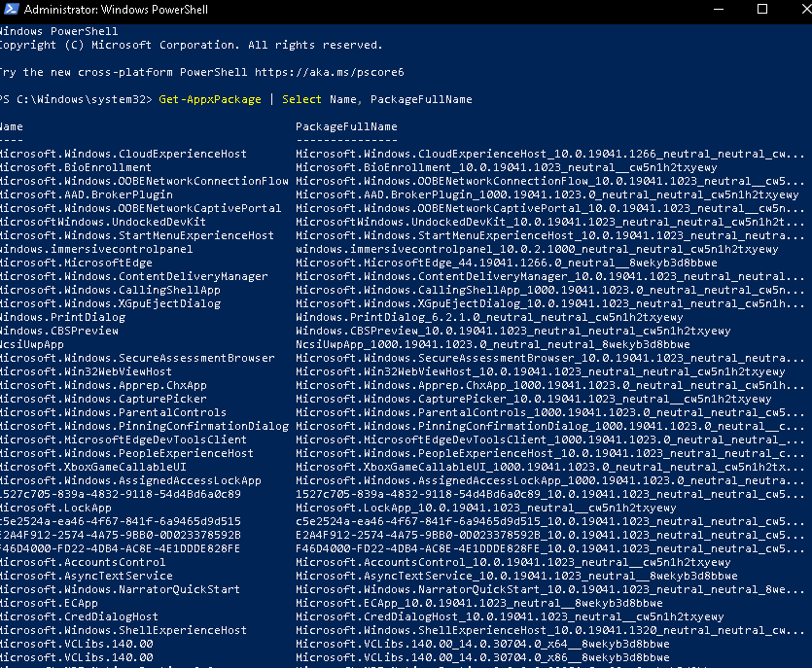Click Microsoft.Win32WebViewHost in the Name column

coord(86,371)
